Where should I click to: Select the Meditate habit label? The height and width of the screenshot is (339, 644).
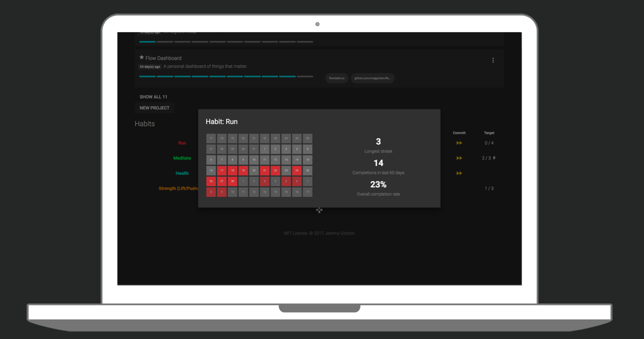(x=182, y=158)
